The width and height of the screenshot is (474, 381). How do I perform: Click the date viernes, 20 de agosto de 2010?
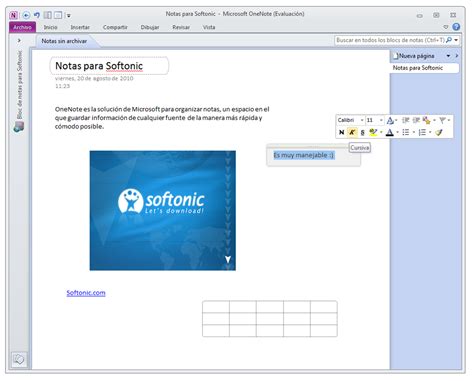pyautogui.click(x=94, y=78)
